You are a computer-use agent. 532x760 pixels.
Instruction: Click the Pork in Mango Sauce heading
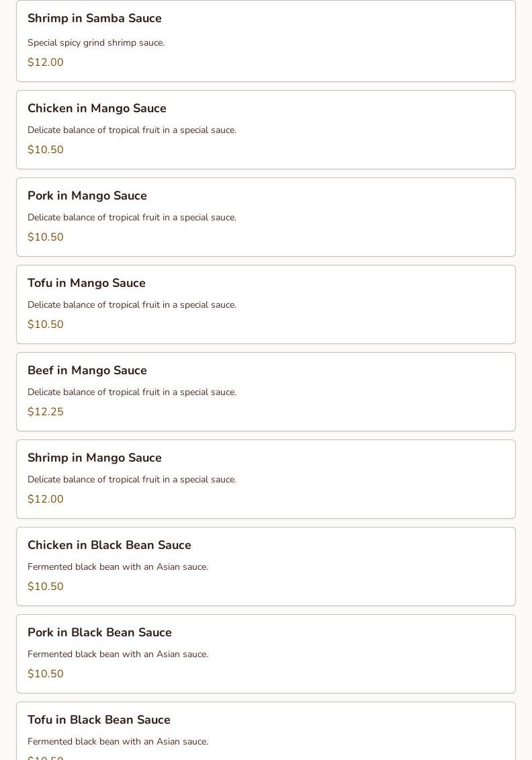87,196
